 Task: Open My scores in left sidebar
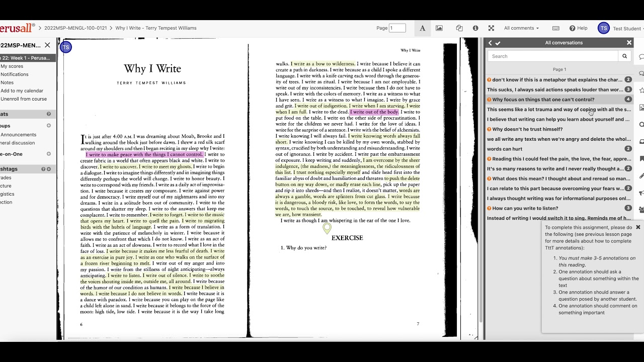[x=12, y=66]
